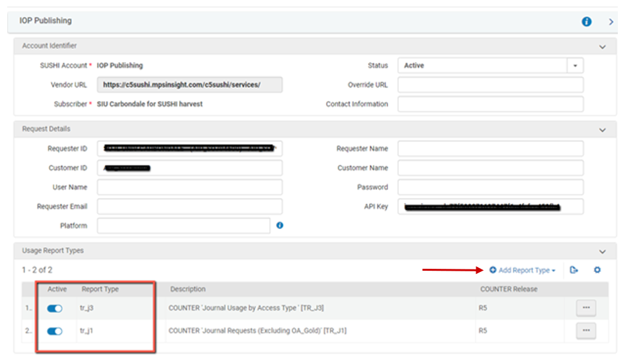This screenshot has width=625, height=364.
Task: Open the table settings gear icon
Action: [x=597, y=270]
